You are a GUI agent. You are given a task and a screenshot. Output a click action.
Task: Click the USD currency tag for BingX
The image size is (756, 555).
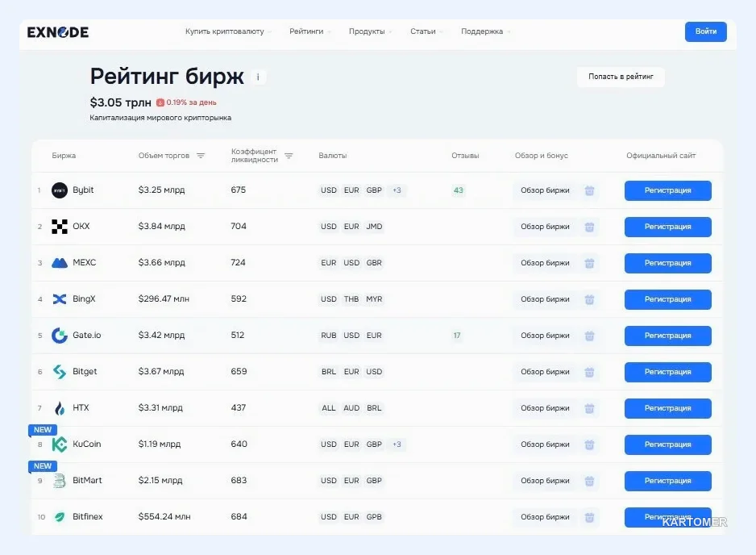pos(329,299)
